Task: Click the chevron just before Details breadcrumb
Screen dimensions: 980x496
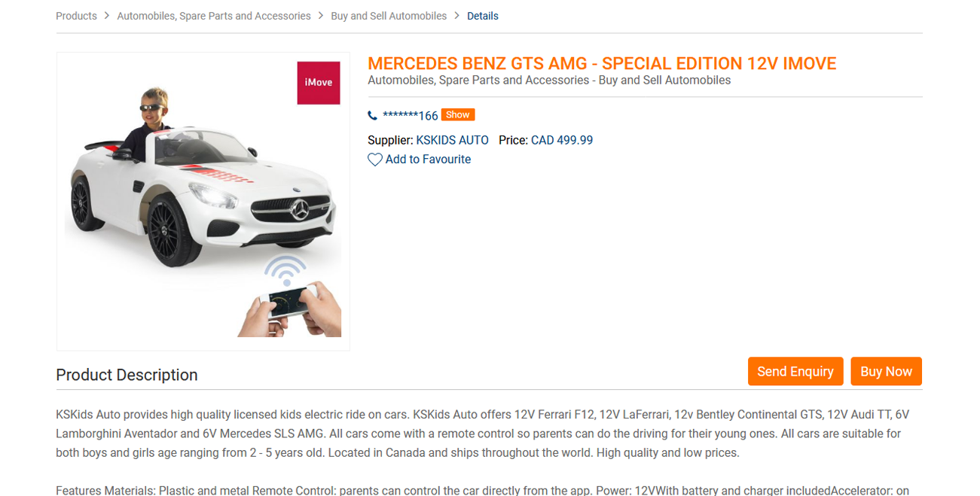Action: click(x=456, y=16)
